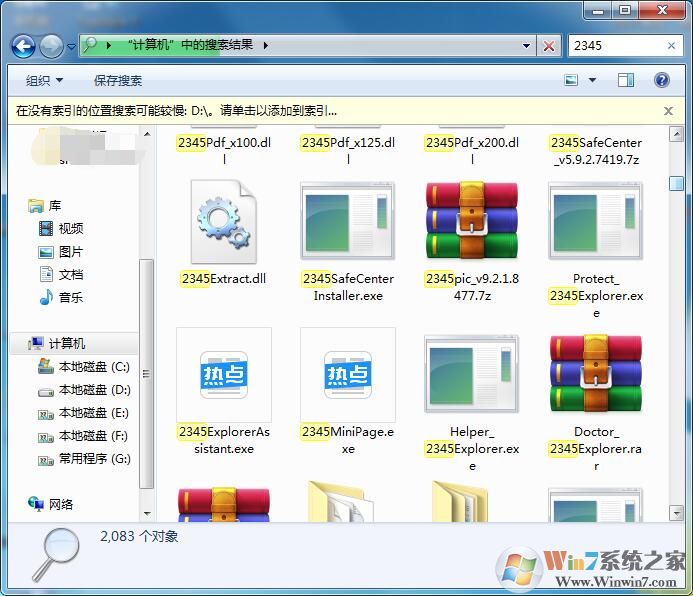Click 2345Pdf_x200.dll file name
The image size is (693, 596).
472,150
